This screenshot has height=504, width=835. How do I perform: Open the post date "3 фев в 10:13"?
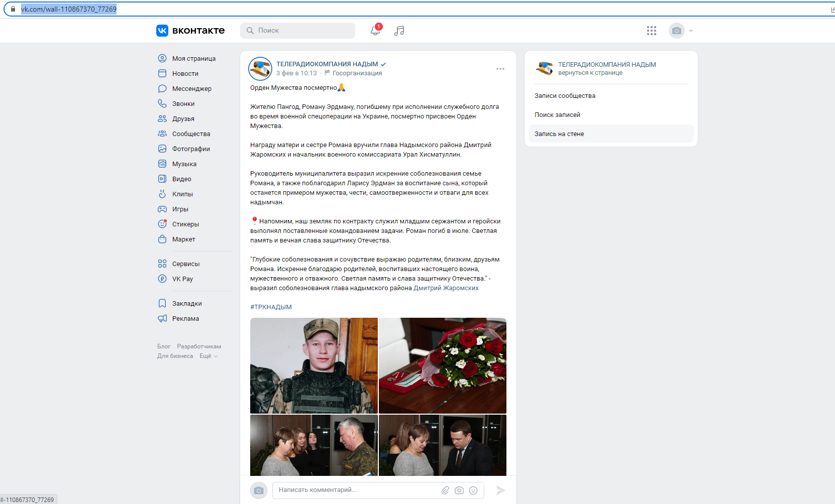296,73
